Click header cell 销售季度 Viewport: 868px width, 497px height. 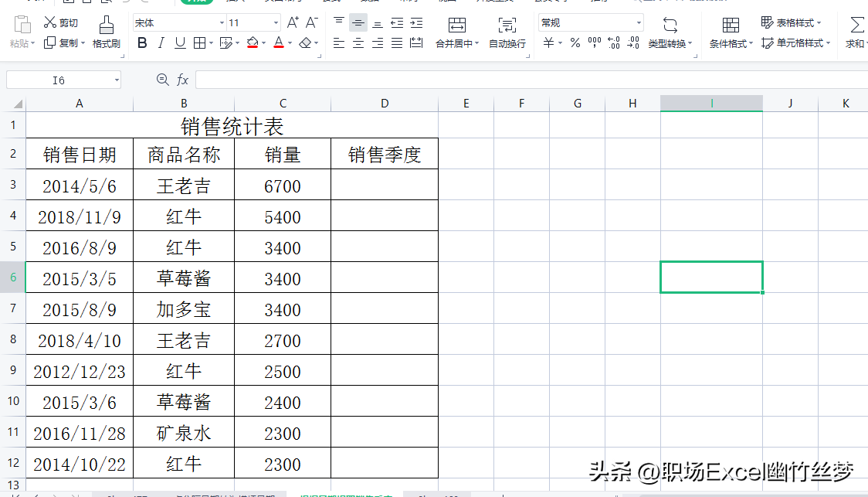[x=385, y=154]
